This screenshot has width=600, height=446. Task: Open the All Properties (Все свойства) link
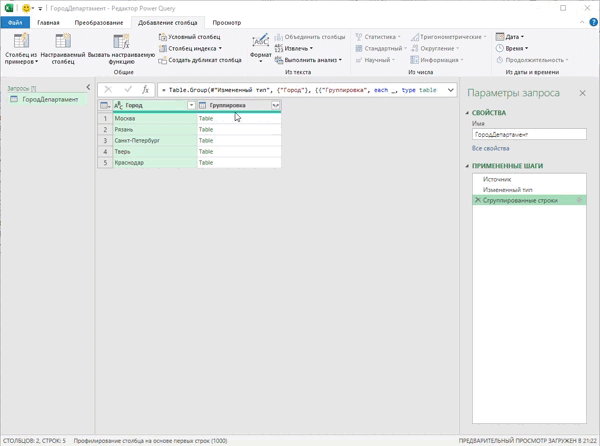491,148
